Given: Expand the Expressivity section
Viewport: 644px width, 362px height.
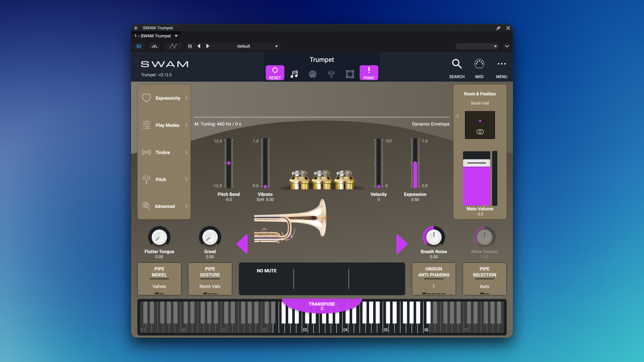Looking at the screenshot, I should pos(164,98).
